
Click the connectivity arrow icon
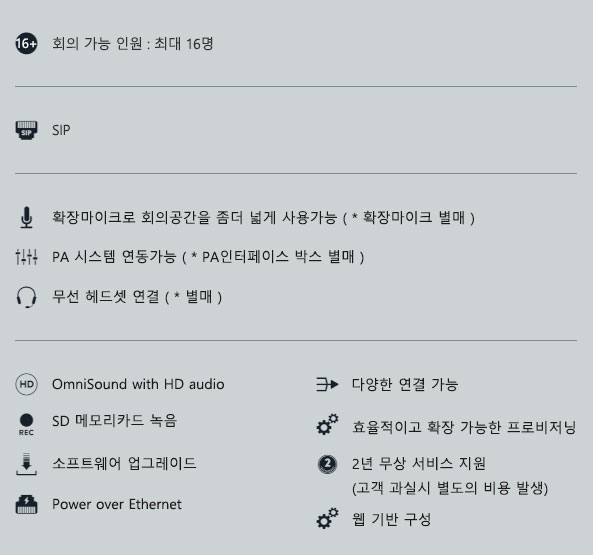[327, 385]
